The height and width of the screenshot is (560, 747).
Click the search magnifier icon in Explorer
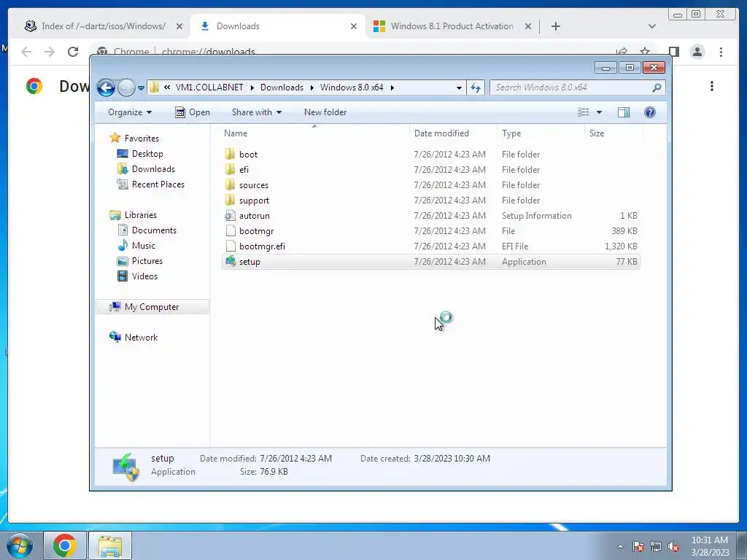[x=657, y=87]
